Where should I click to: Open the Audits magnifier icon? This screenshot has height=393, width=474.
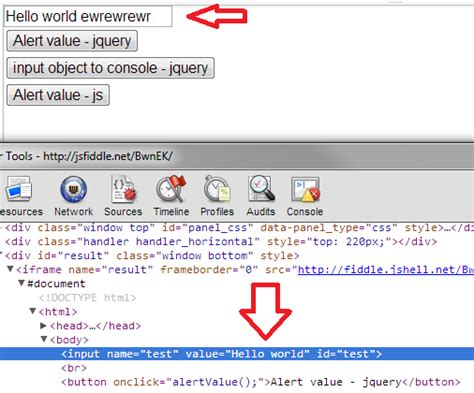click(261, 189)
